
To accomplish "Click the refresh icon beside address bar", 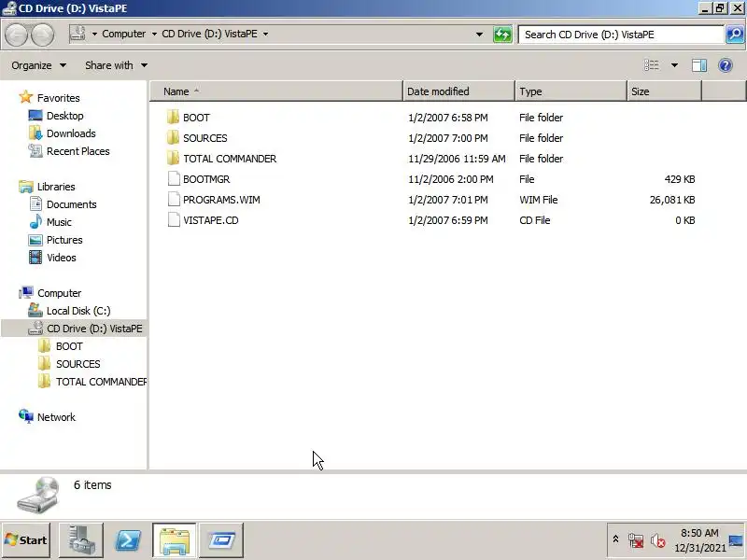I will click(502, 35).
